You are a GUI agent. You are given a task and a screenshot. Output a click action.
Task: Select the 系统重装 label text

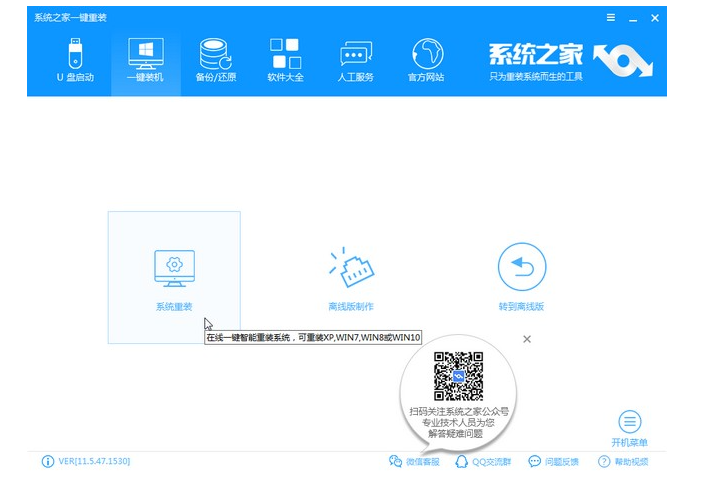[x=174, y=307]
